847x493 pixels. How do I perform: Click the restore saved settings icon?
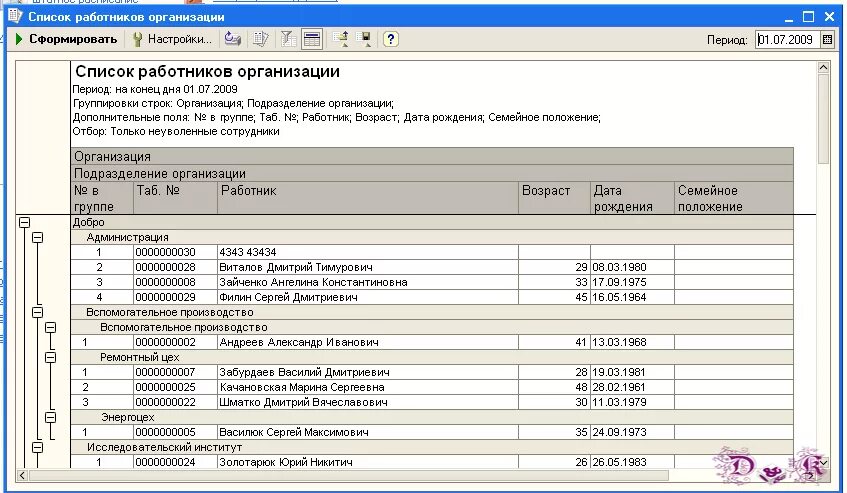click(341, 39)
